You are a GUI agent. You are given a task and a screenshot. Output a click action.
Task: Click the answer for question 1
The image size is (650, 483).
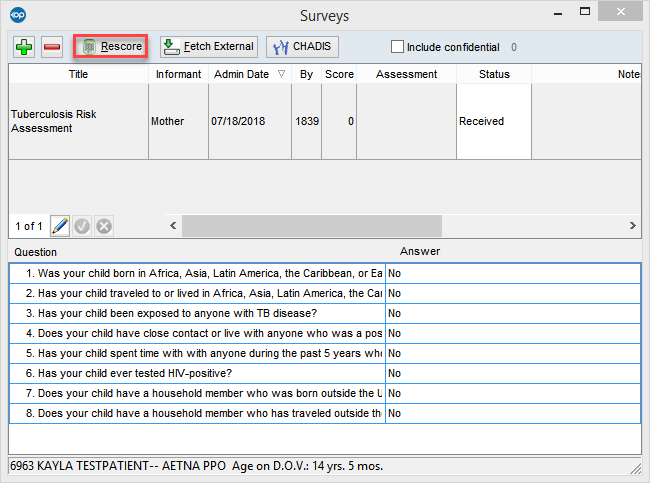click(x=512, y=273)
